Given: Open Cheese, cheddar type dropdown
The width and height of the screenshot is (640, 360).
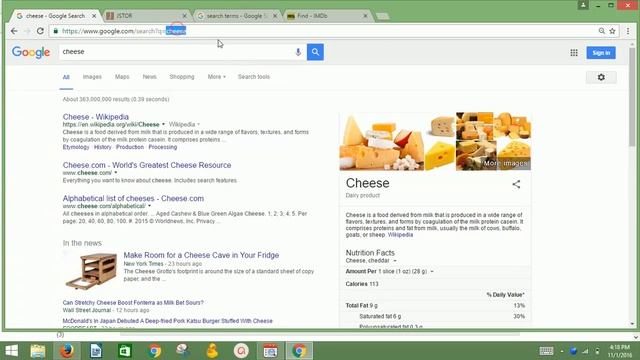Looking at the screenshot, I should (x=395, y=261).
